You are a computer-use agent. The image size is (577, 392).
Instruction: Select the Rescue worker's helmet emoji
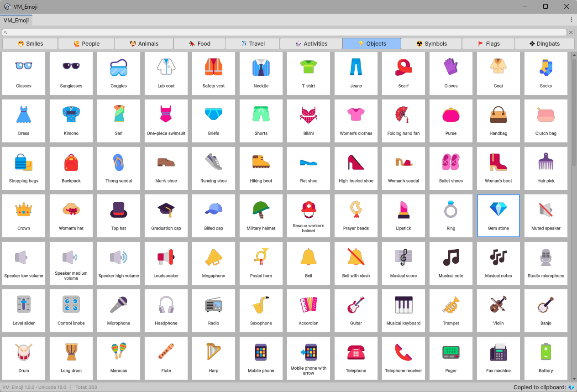click(309, 216)
